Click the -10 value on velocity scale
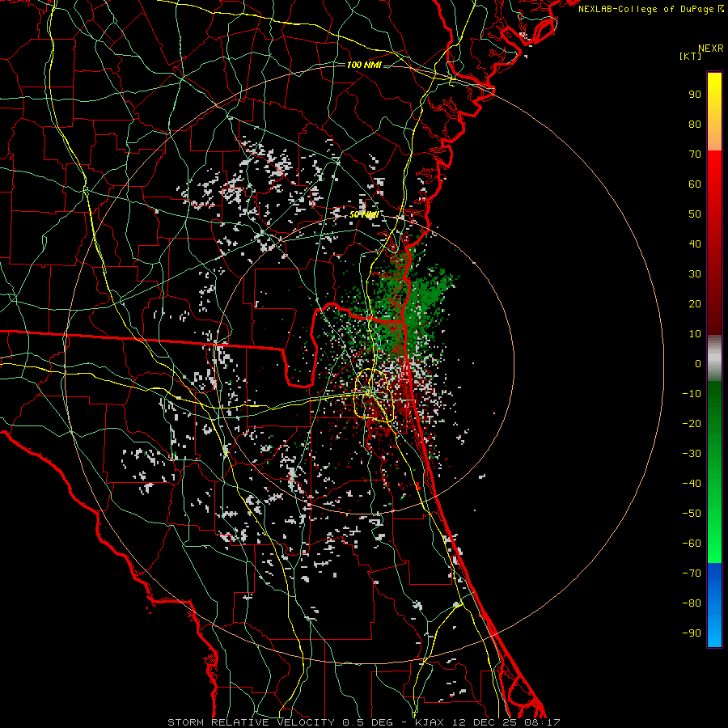 (x=692, y=394)
